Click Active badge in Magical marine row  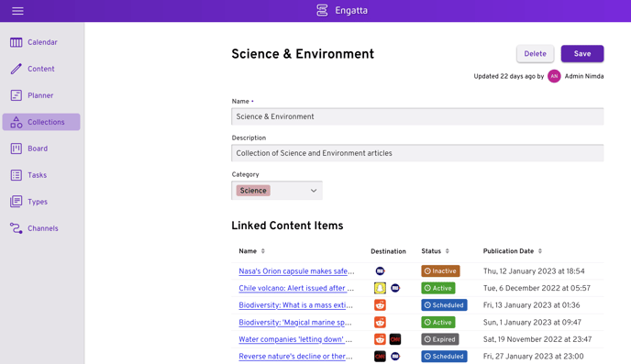pyautogui.click(x=438, y=322)
